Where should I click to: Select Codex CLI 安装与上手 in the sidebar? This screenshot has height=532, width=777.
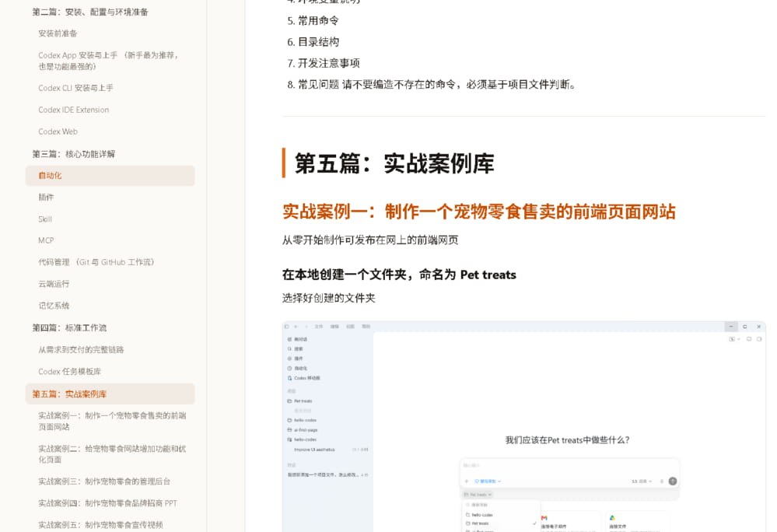pos(75,88)
